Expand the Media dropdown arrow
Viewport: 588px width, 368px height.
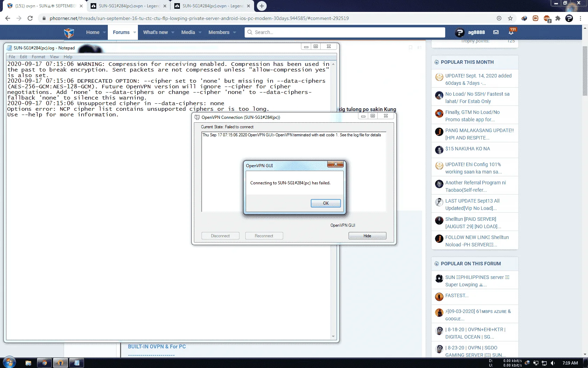click(200, 32)
